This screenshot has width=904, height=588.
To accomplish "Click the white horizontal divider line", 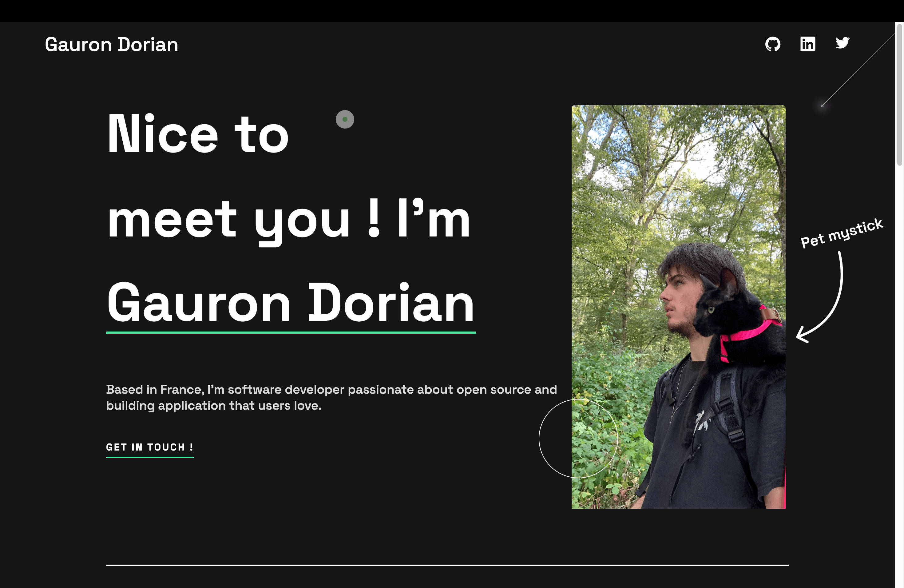I will (x=447, y=565).
